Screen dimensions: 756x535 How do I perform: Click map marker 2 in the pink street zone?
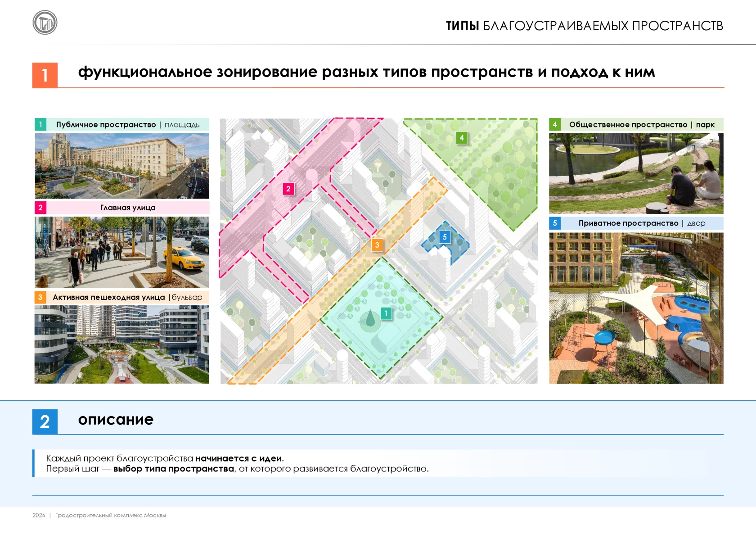(288, 189)
